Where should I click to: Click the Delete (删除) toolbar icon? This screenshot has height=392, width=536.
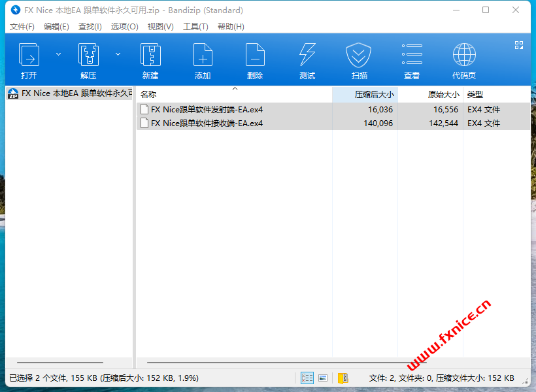pyautogui.click(x=255, y=55)
